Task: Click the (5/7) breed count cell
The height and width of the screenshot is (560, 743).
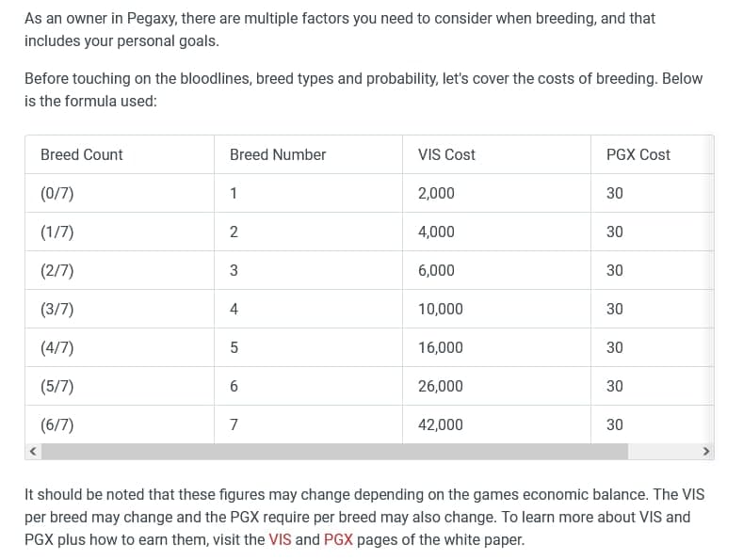Action: point(120,386)
